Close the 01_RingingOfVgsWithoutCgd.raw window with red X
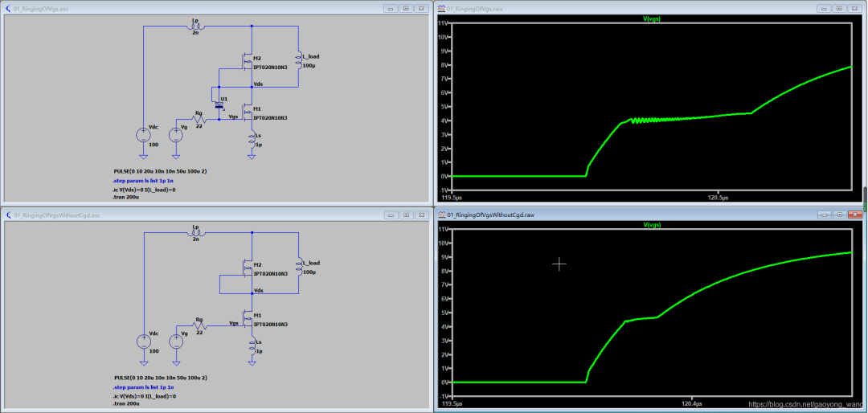Screen dimensions: 868x413 (x=855, y=215)
